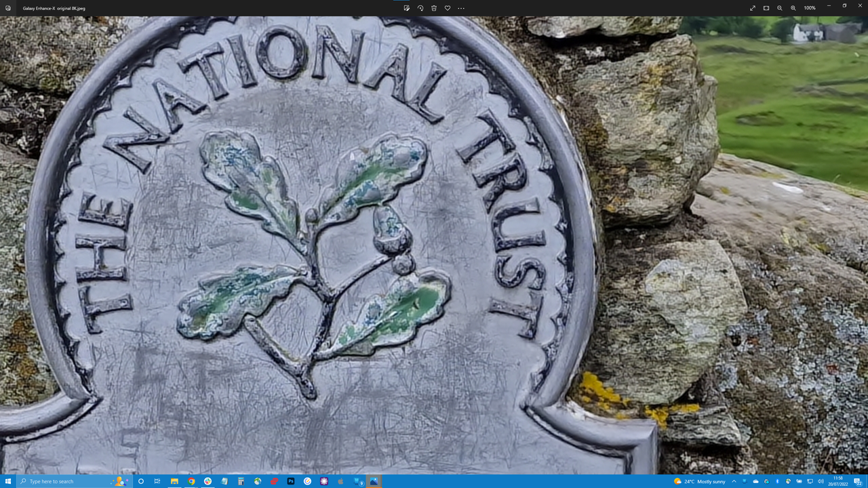Switch to the active Photos taskbar app

[x=374, y=481]
